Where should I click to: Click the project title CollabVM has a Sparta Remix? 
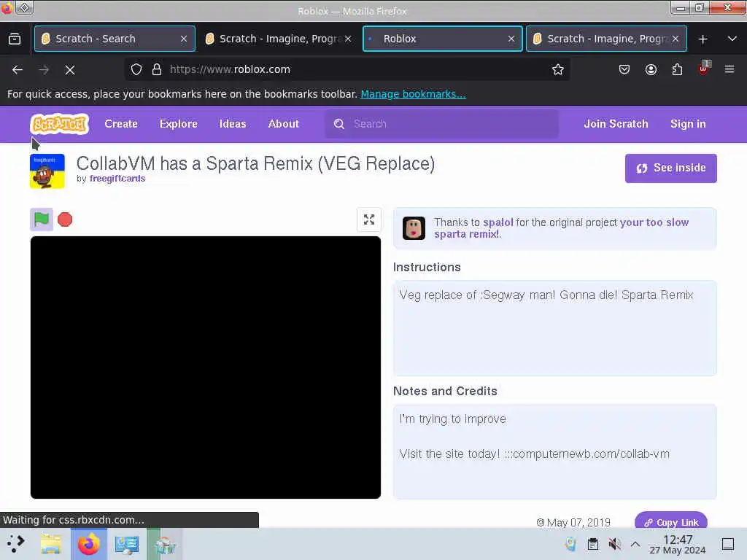[255, 164]
